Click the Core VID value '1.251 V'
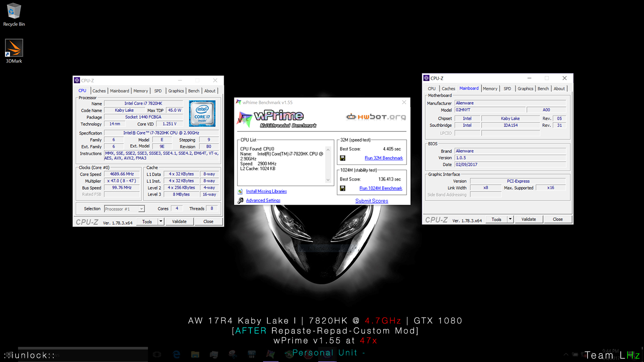Viewport: 644px width, 362px height. (169, 124)
